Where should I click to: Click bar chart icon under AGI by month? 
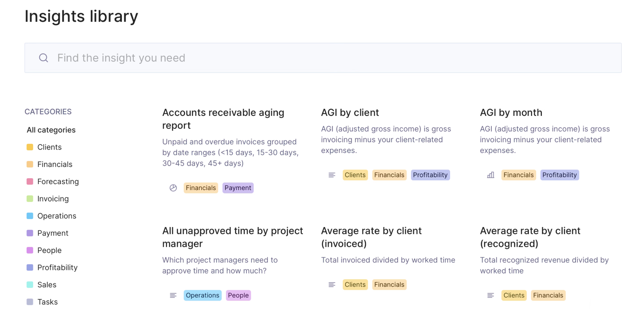pyautogui.click(x=491, y=175)
